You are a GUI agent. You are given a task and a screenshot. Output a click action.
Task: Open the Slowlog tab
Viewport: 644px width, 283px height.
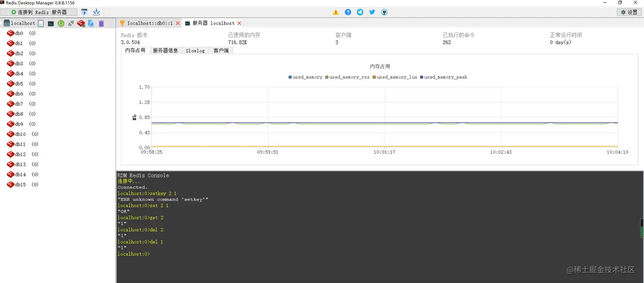pos(195,50)
